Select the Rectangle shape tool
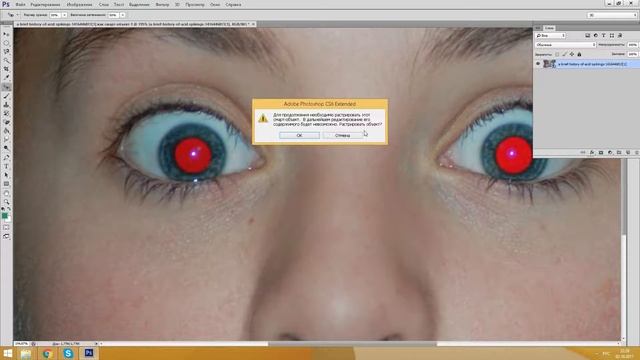 click(6, 184)
